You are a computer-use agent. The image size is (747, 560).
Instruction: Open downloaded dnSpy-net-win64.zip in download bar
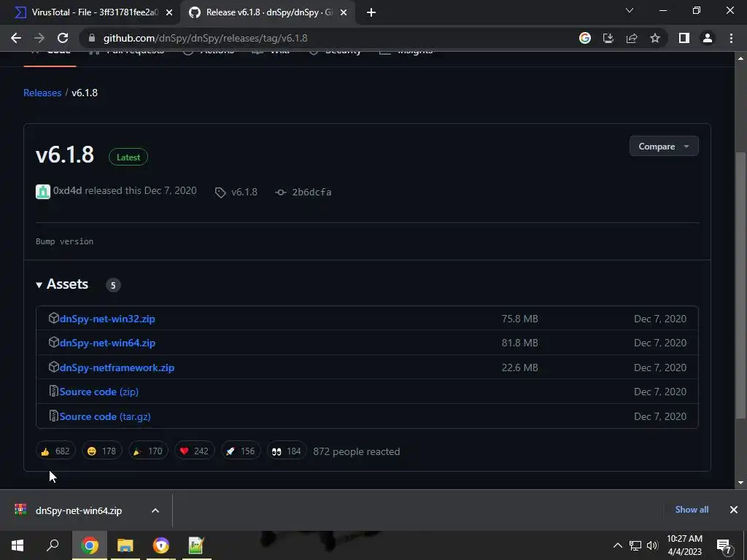79,510
